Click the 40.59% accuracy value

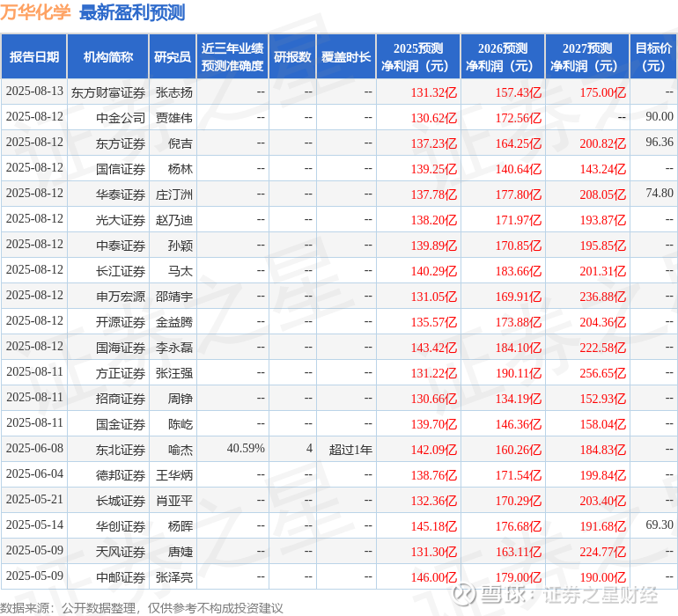click(x=246, y=448)
